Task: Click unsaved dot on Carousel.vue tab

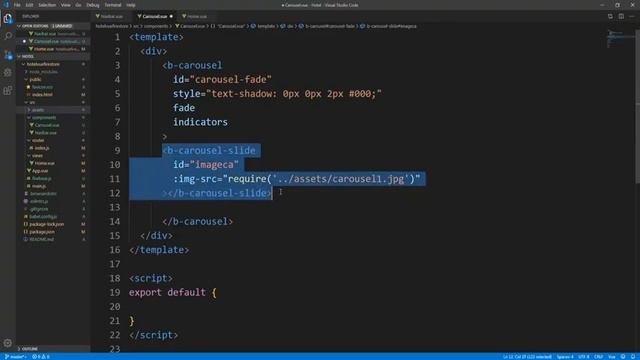Action: pos(171,16)
